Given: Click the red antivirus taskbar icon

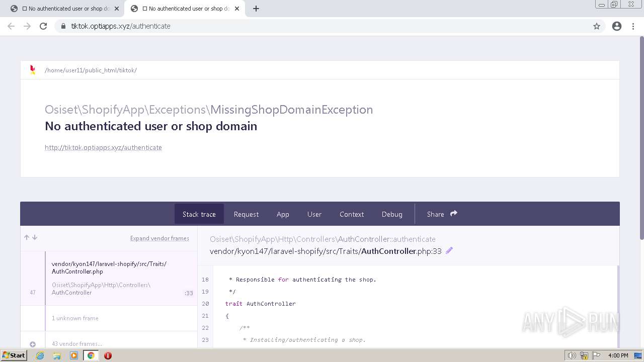Looking at the screenshot, I should pyautogui.click(x=108, y=355).
